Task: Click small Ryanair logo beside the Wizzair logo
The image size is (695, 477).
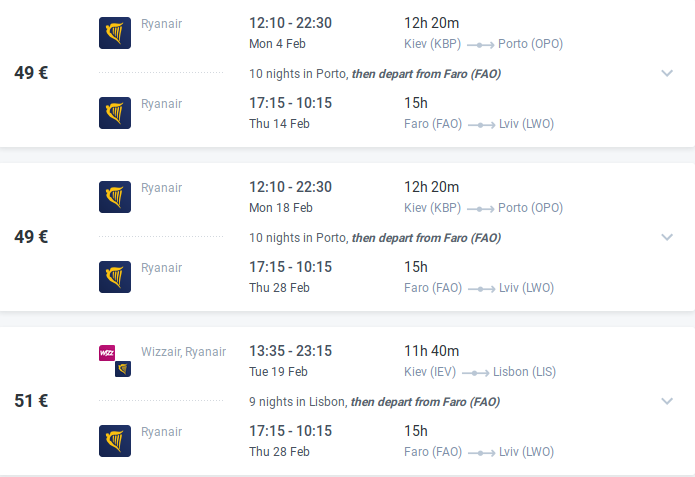Action: pos(123,369)
